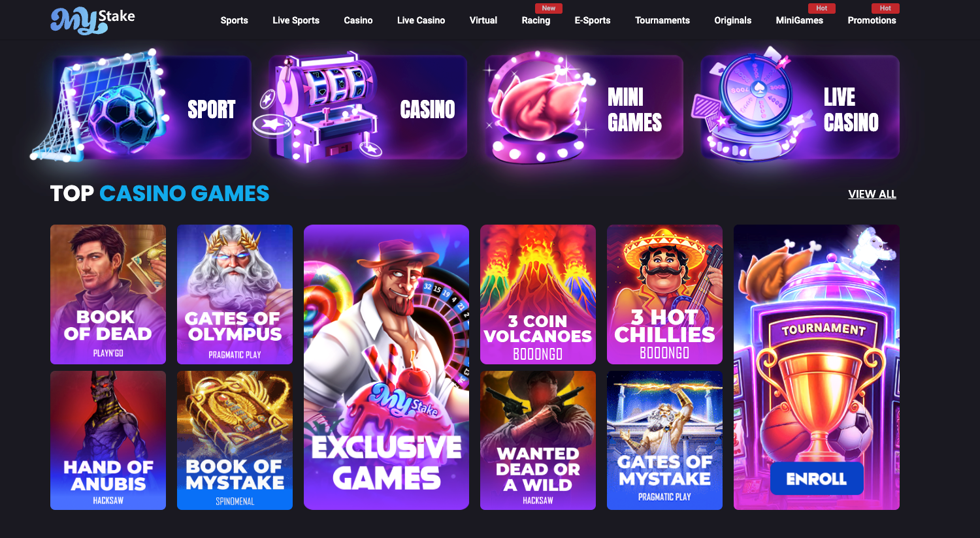Launch Wanted Dead or a Wild
Screen dimensions: 980x538
(538, 441)
